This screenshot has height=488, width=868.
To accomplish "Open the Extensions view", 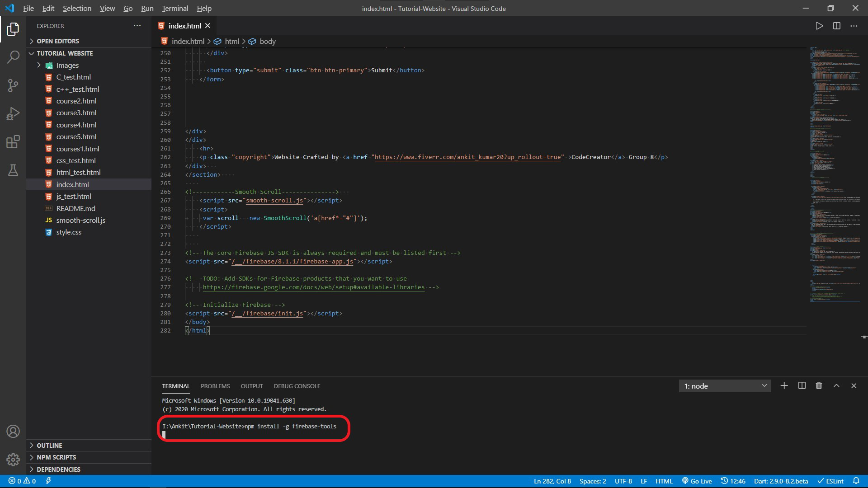I will pyautogui.click(x=13, y=142).
